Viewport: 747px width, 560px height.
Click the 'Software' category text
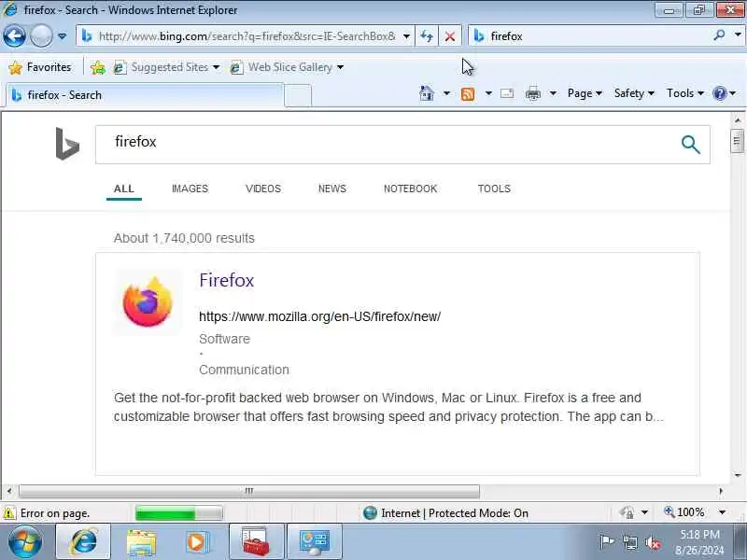click(224, 339)
